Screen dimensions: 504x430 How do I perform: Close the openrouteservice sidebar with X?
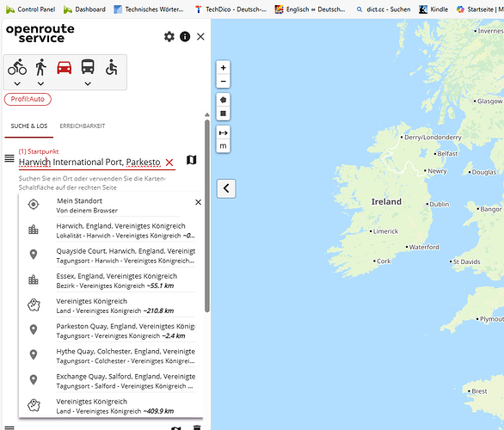200,37
